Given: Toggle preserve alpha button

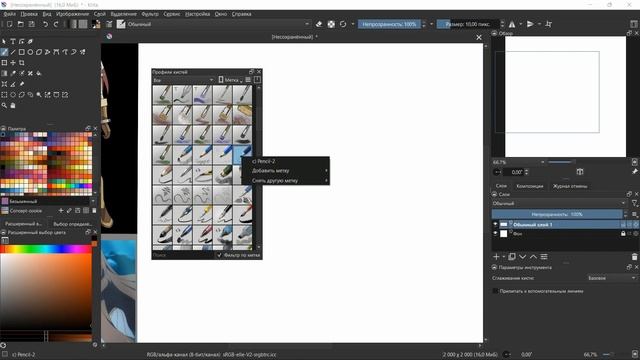Looking at the screenshot, I should (x=331, y=24).
